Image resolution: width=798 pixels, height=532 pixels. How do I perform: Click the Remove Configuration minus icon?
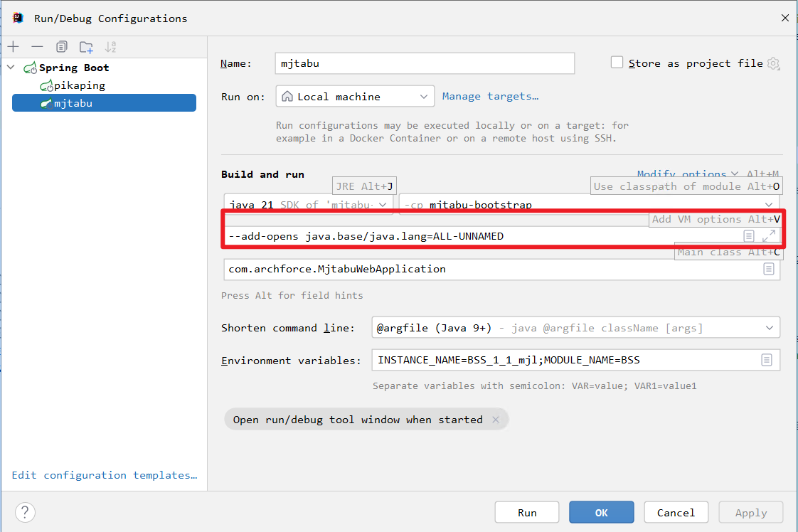[x=37, y=47]
